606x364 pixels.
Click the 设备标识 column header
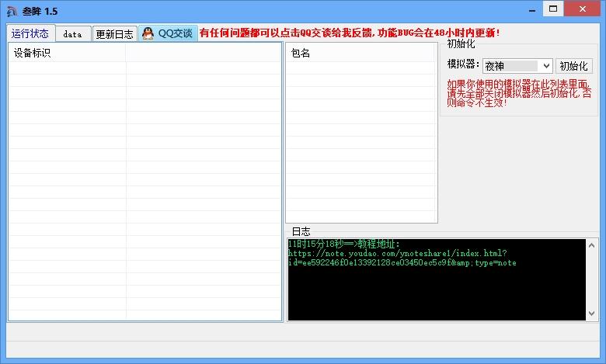[x=67, y=54]
